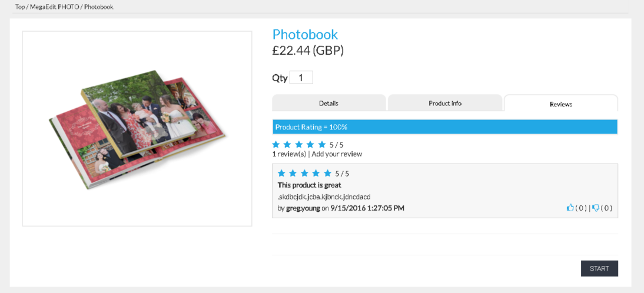Click the Photobook product title
The image size is (644, 293).
(305, 35)
